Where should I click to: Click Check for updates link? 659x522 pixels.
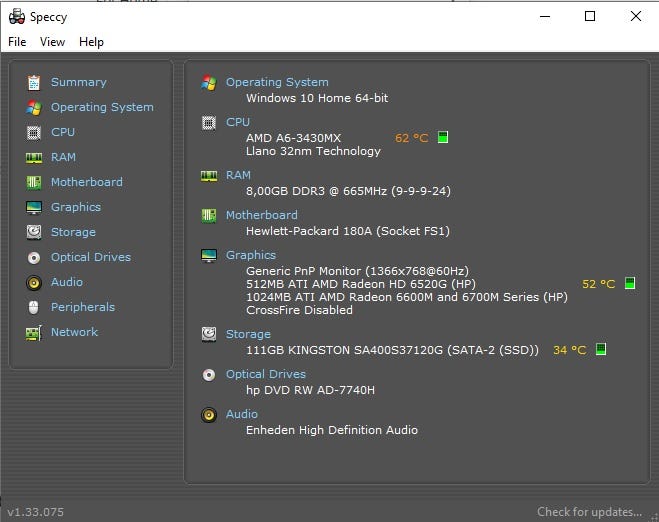coord(589,511)
